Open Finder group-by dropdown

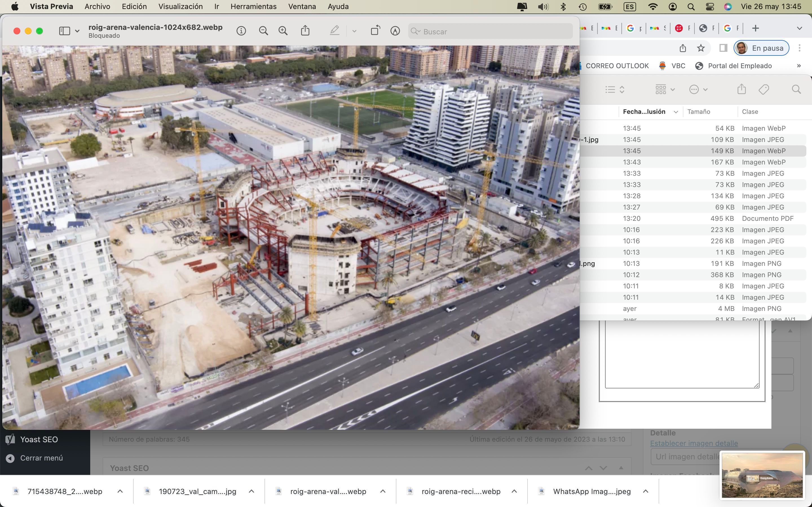click(665, 90)
